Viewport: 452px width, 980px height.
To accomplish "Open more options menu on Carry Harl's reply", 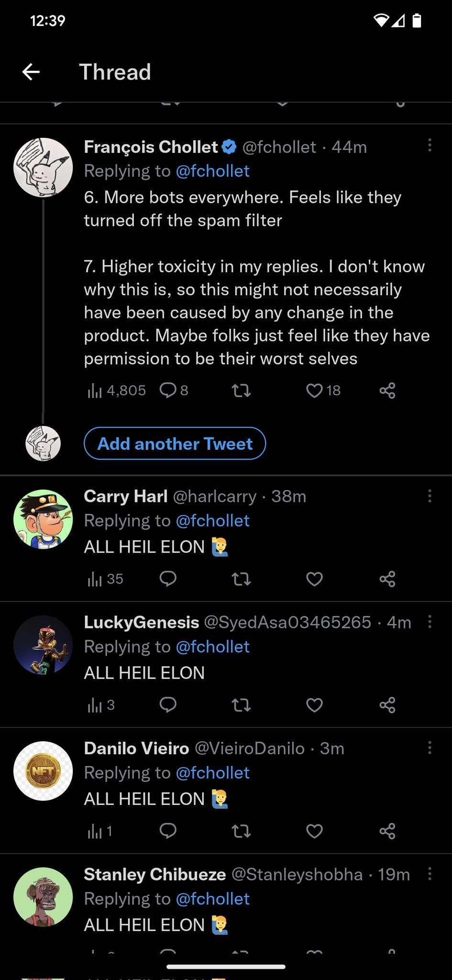I will point(430,496).
